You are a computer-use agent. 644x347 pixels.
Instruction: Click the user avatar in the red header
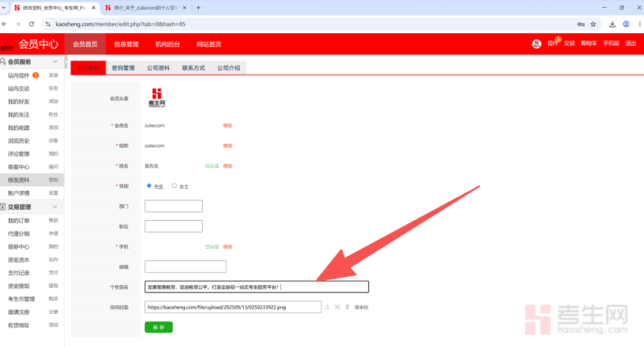(x=536, y=44)
